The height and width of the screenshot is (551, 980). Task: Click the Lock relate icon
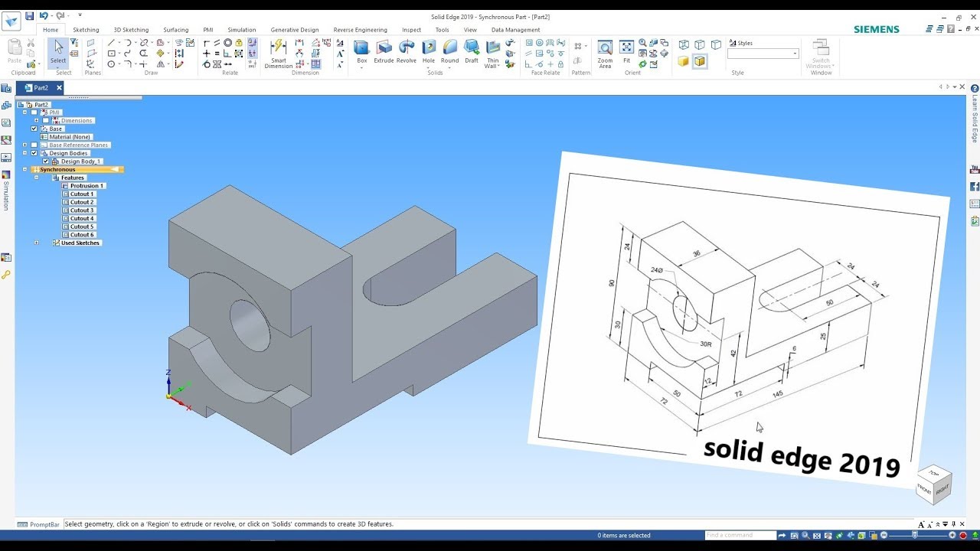[x=239, y=43]
